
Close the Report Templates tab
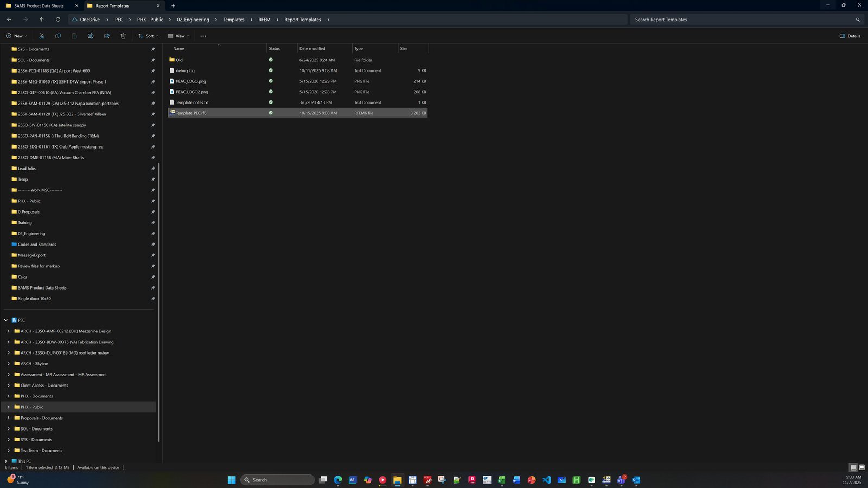(x=158, y=5)
